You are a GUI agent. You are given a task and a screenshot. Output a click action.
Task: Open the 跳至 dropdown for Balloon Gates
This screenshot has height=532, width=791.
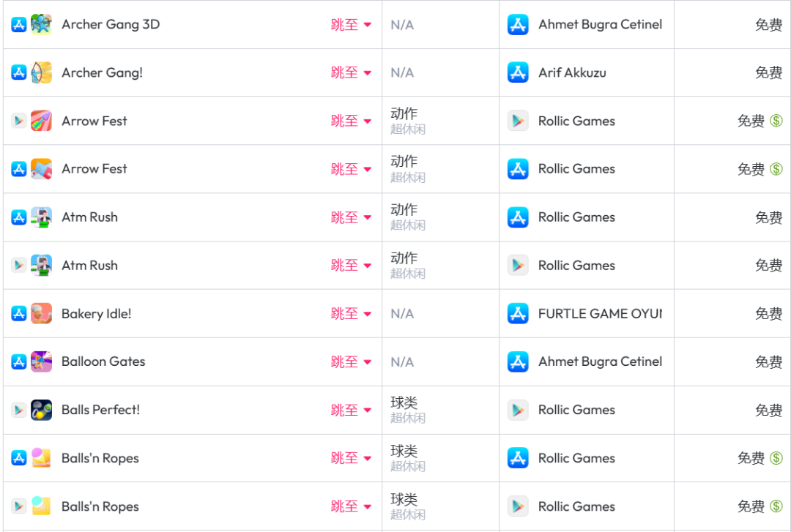(351, 361)
